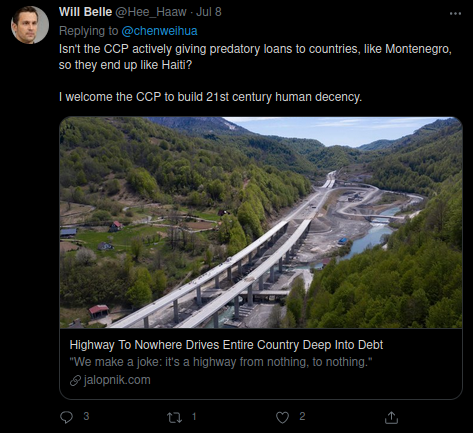The height and width of the screenshot is (433, 473).
Task: Retweet using the retweet arrows icon
Action: pos(174,417)
